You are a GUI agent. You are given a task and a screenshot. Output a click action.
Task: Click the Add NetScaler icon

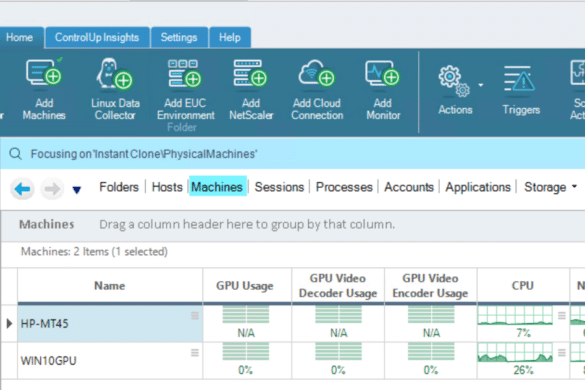tap(250, 73)
